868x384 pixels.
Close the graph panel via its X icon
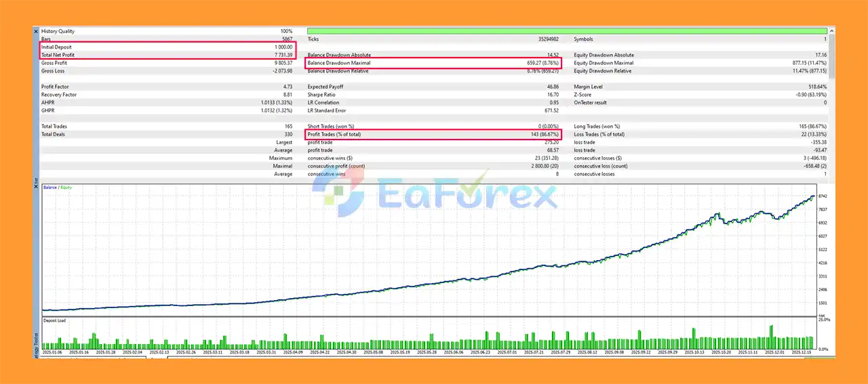[x=36, y=187]
